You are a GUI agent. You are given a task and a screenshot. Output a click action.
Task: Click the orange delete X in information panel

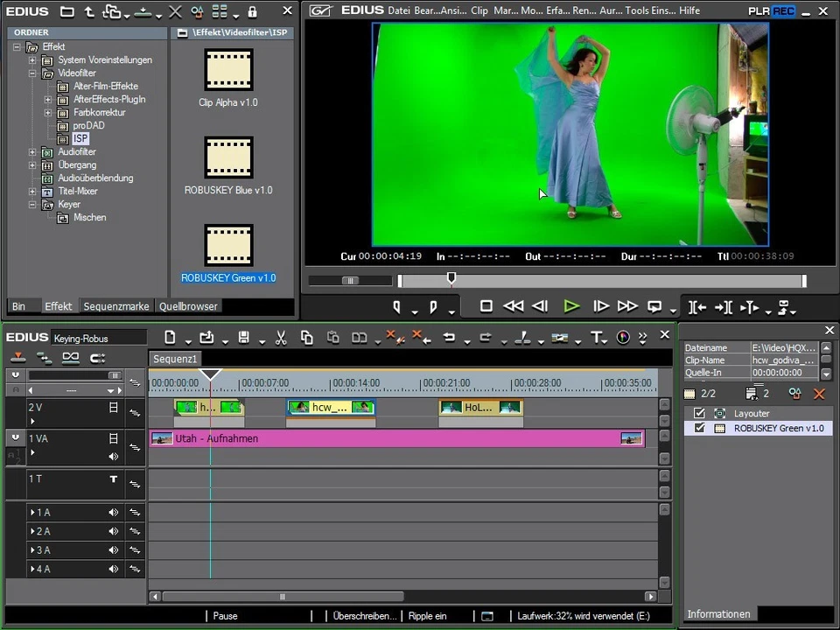click(x=819, y=395)
